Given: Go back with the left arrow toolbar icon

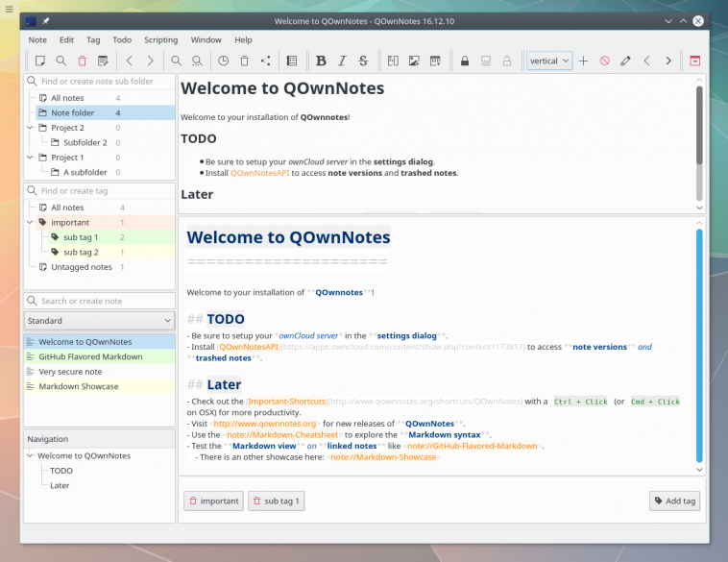Looking at the screenshot, I should tap(130, 61).
